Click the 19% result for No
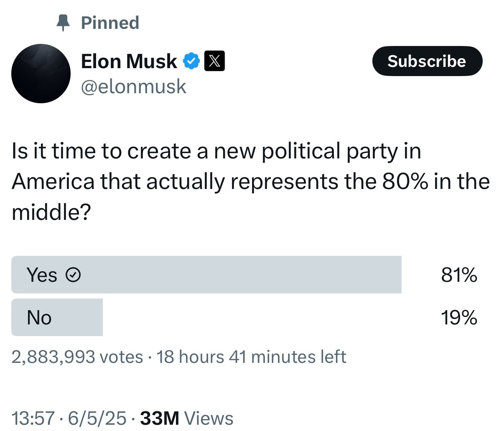This screenshot has width=504, height=431. pyautogui.click(x=459, y=317)
